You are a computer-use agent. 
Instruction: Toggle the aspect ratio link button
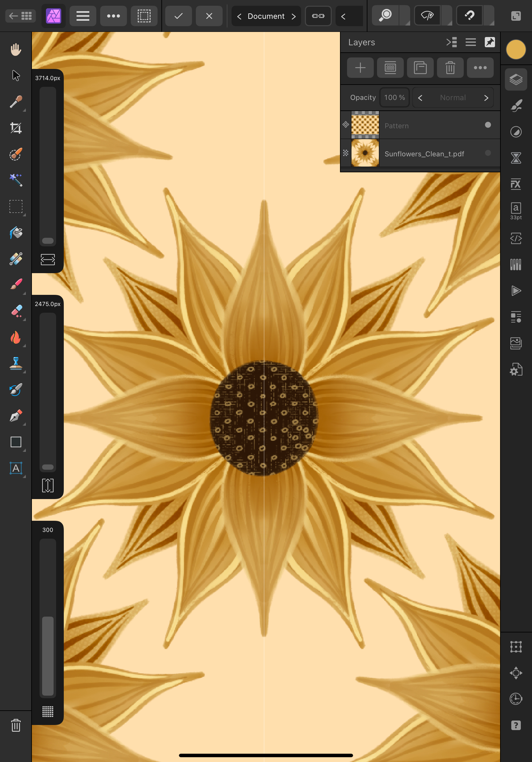[x=318, y=16]
